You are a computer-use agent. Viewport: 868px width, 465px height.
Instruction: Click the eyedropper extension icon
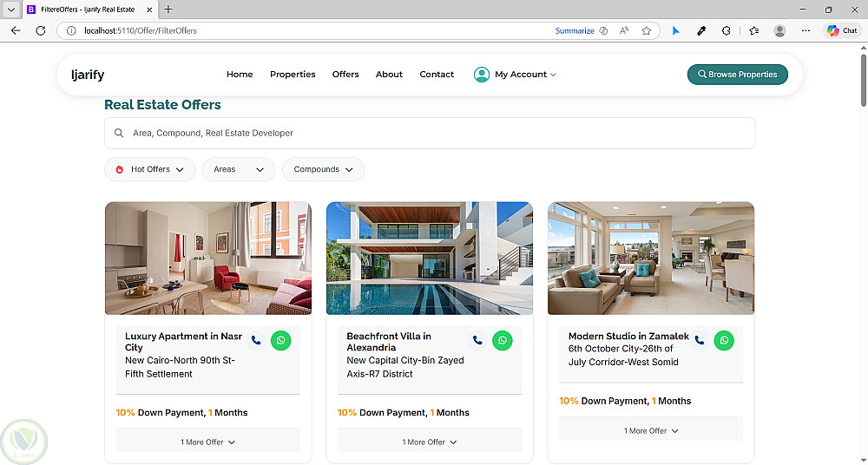(x=700, y=30)
